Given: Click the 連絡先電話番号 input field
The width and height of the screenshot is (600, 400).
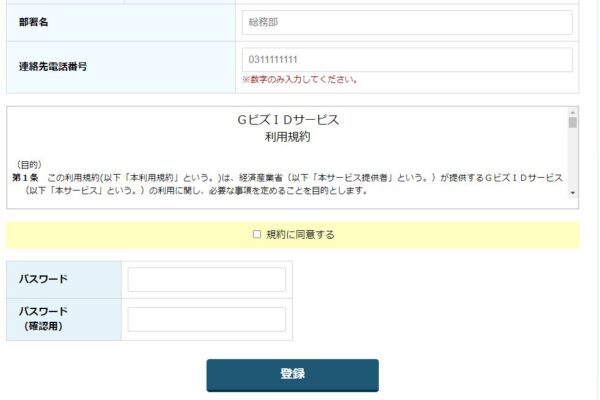Looking at the screenshot, I should (x=407, y=60).
